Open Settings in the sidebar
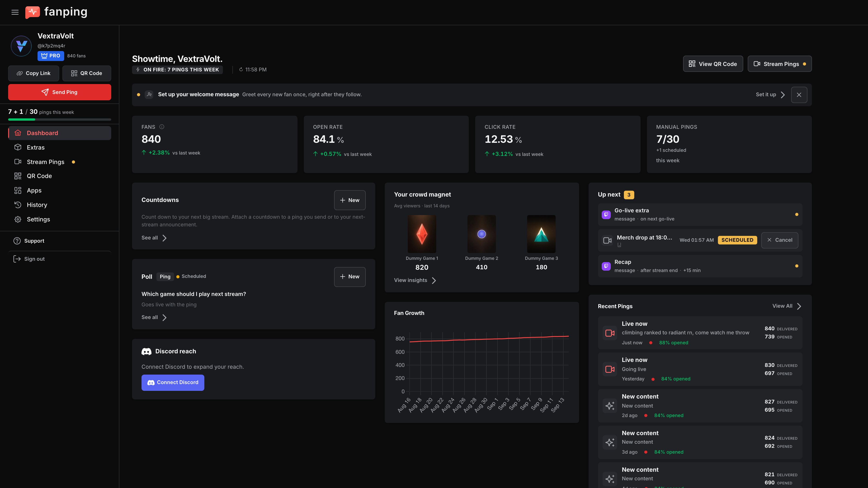This screenshot has height=488, width=868. tap(60, 220)
